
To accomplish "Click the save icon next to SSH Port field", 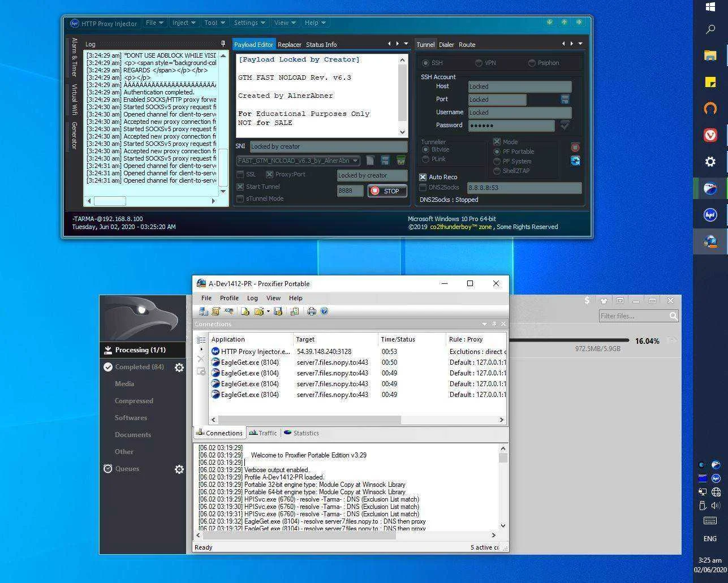I will (x=565, y=100).
